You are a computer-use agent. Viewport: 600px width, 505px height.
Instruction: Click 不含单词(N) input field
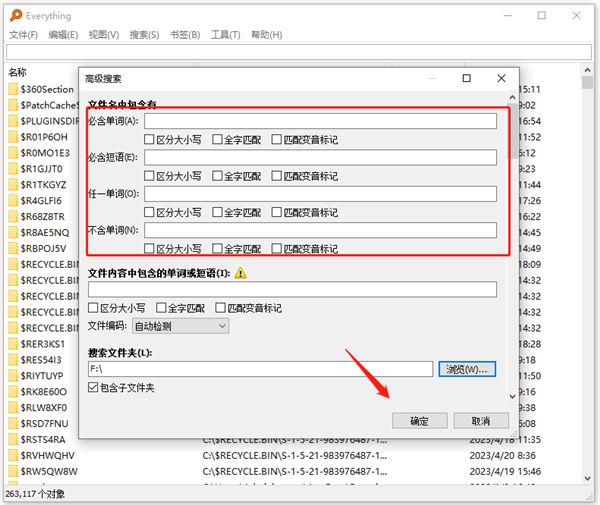[320, 230]
